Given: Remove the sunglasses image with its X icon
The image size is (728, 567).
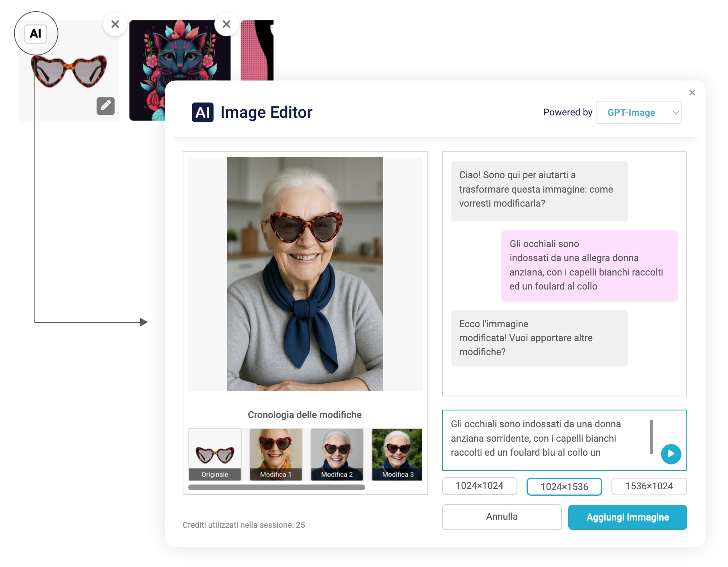Looking at the screenshot, I should tap(115, 24).
